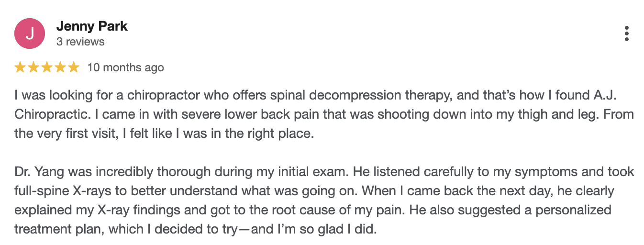The width and height of the screenshot is (644, 245).
Task: Click the fifth gold rating star
Action: click(73, 67)
